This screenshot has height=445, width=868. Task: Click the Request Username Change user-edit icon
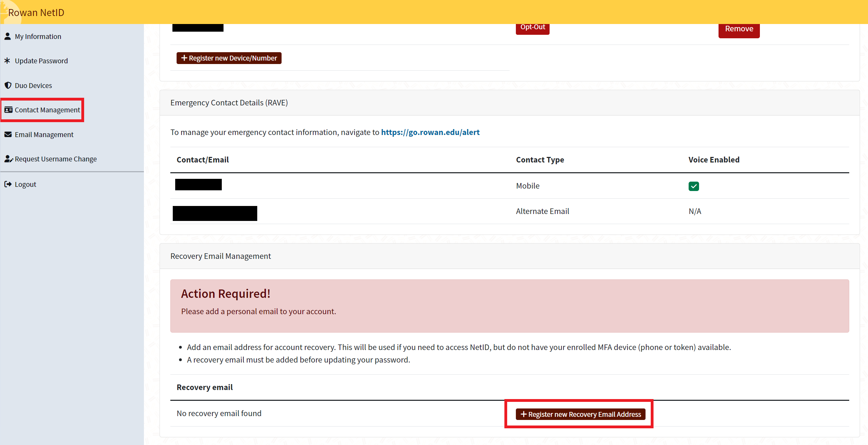[8, 159]
